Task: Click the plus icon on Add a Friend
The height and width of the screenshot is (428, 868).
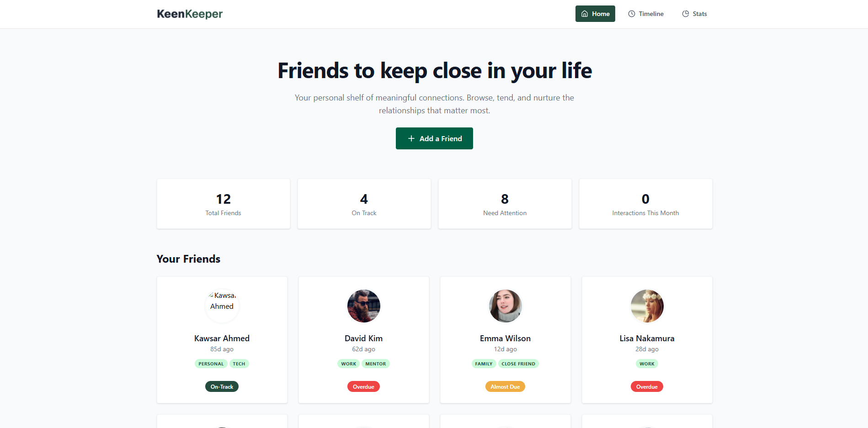Action: click(411, 138)
